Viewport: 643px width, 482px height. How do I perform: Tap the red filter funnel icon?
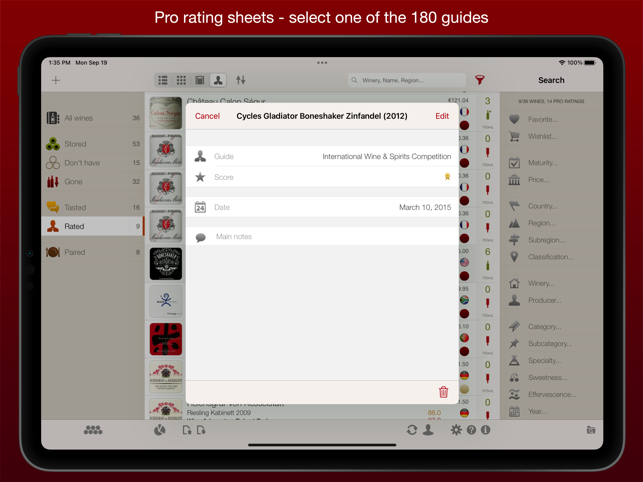(x=480, y=80)
